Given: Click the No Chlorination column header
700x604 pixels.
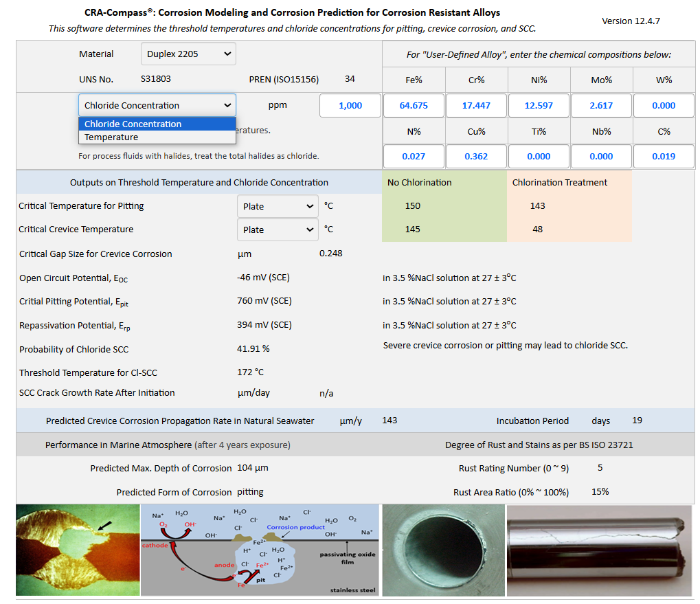Looking at the screenshot, I should point(419,183).
